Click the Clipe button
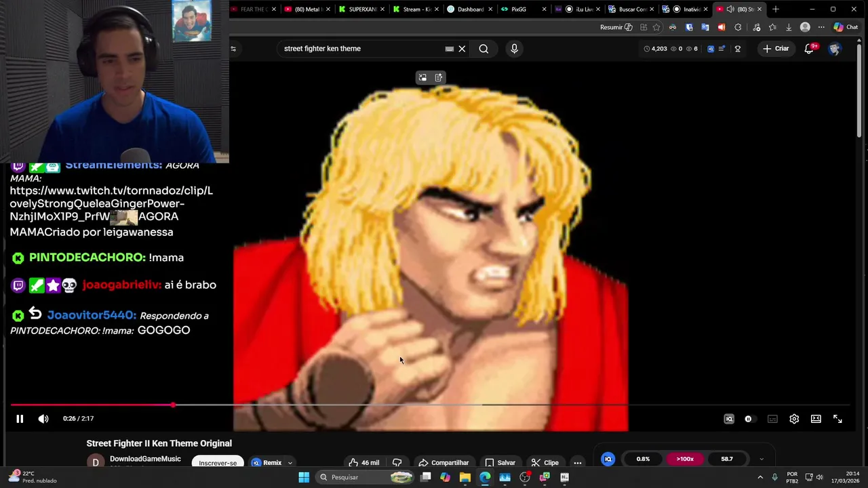 545,462
